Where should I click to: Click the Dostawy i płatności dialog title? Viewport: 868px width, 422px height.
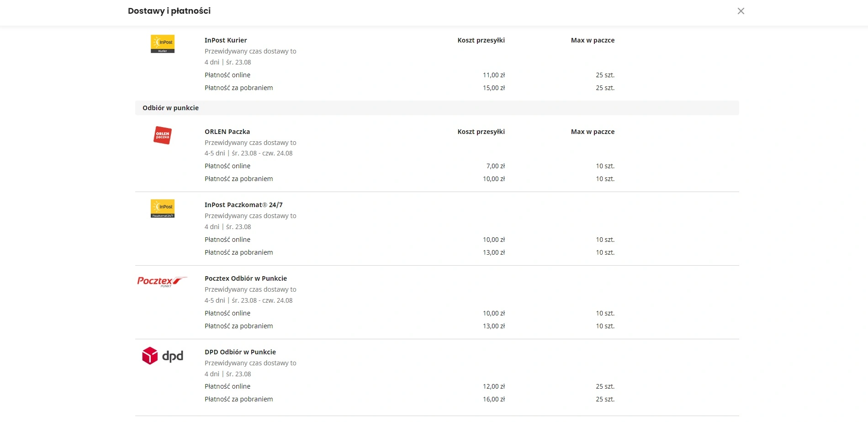pyautogui.click(x=169, y=11)
